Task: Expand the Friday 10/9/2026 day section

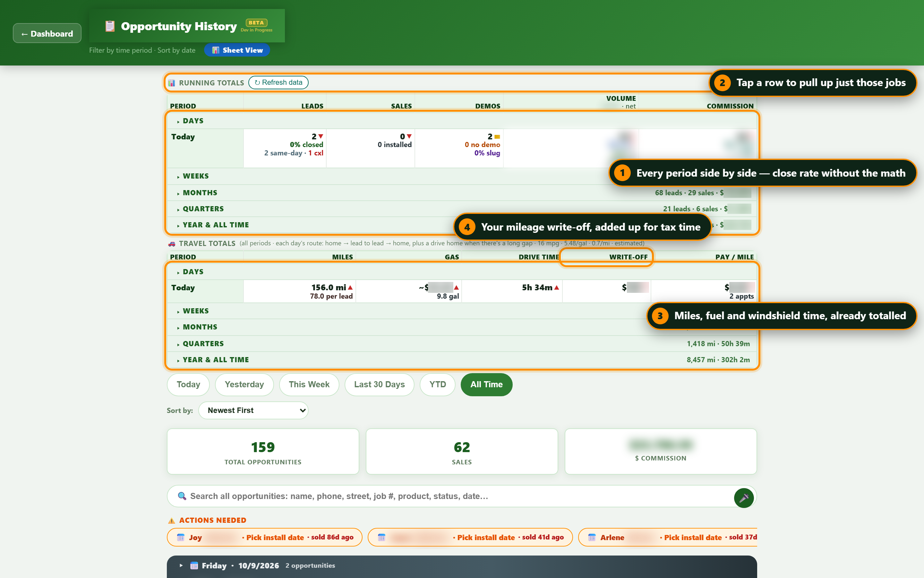Action: tap(462, 566)
